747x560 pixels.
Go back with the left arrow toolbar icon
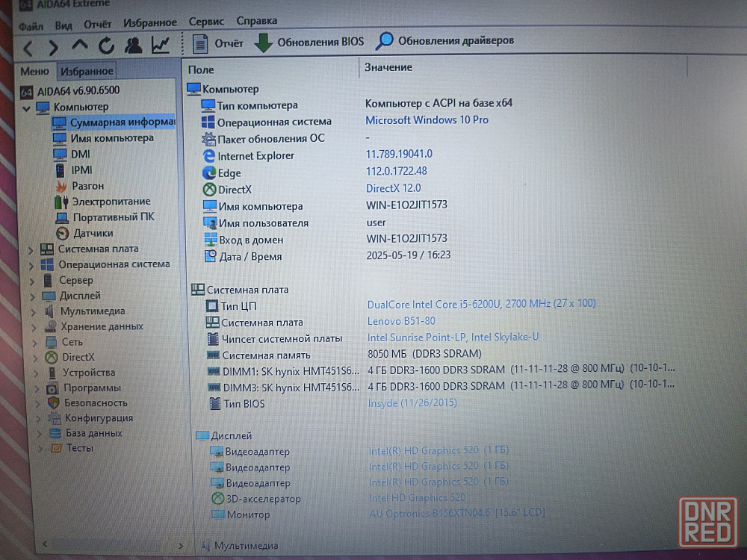[x=28, y=48]
